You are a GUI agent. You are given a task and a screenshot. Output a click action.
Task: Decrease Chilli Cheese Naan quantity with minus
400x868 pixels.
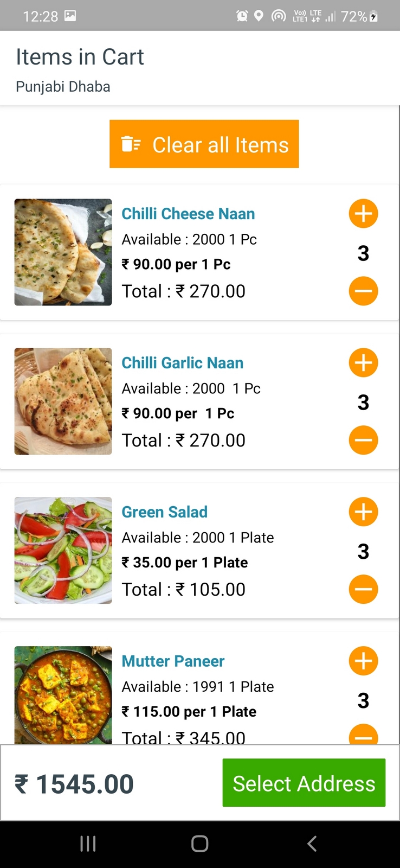click(x=363, y=291)
